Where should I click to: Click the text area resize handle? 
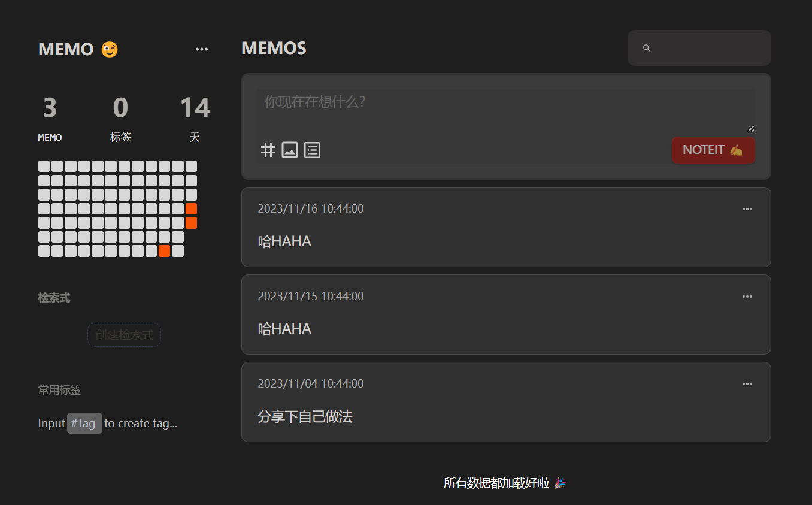[x=750, y=128]
